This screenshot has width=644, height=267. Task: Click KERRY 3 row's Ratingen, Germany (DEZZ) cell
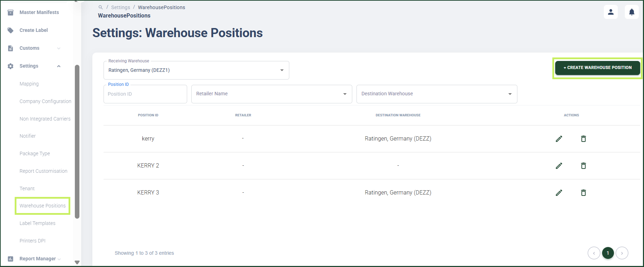398,193
